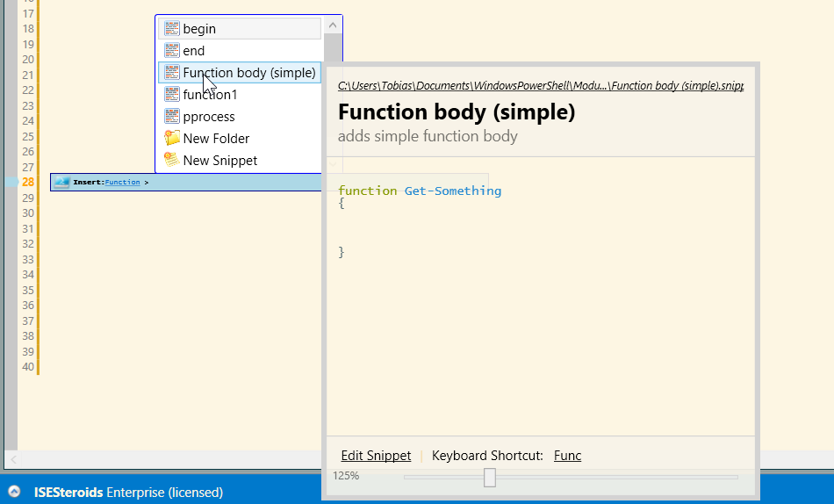Select the "begin" snippet entry

pyautogui.click(x=199, y=29)
